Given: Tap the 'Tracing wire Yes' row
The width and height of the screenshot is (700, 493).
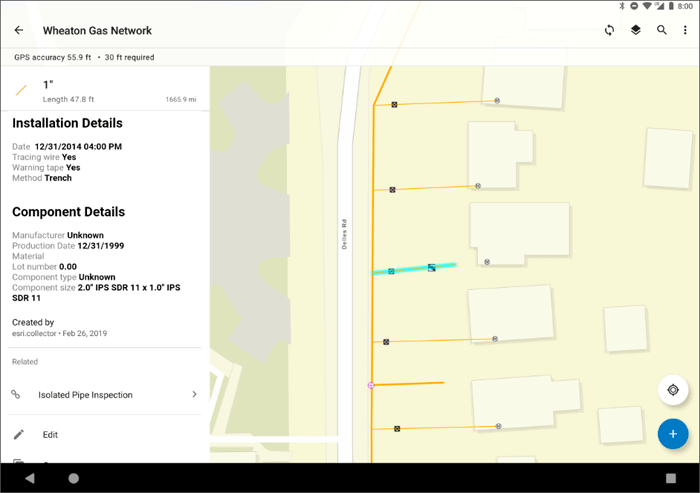Looking at the screenshot, I should coord(44,157).
